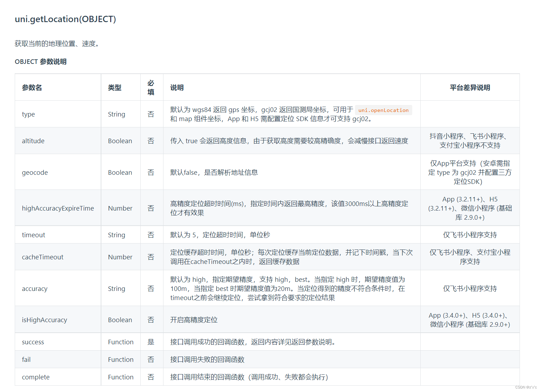
Task: Click the wgs84/gcj02 description in type row
Action: 291,114
